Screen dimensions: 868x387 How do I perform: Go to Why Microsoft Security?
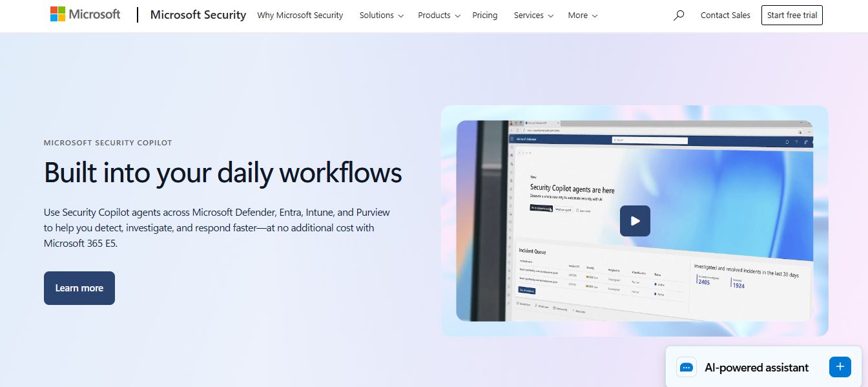(x=300, y=16)
